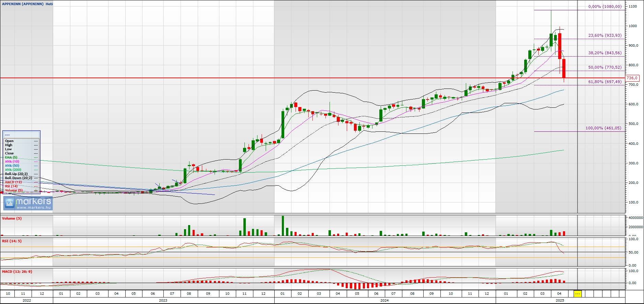Pick the MVA (50) legend entry
644x304 pixels.
click(12, 166)
